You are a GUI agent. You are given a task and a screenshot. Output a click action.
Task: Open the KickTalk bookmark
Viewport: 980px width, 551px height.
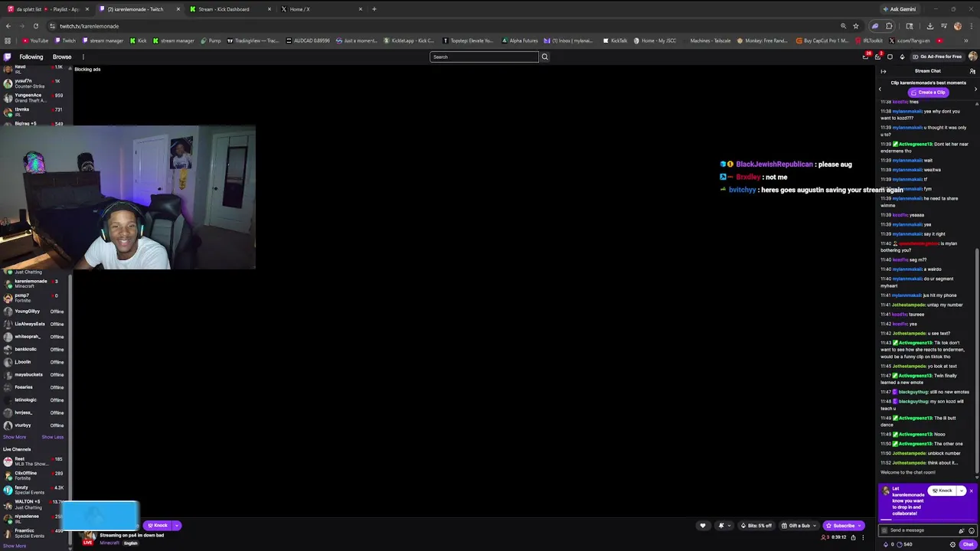615,41
